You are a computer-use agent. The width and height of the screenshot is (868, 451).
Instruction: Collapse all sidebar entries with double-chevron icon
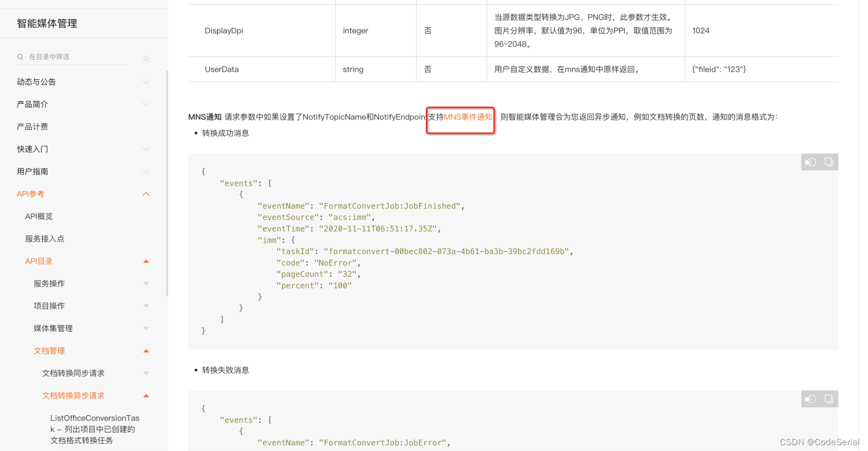pos(146,59)
